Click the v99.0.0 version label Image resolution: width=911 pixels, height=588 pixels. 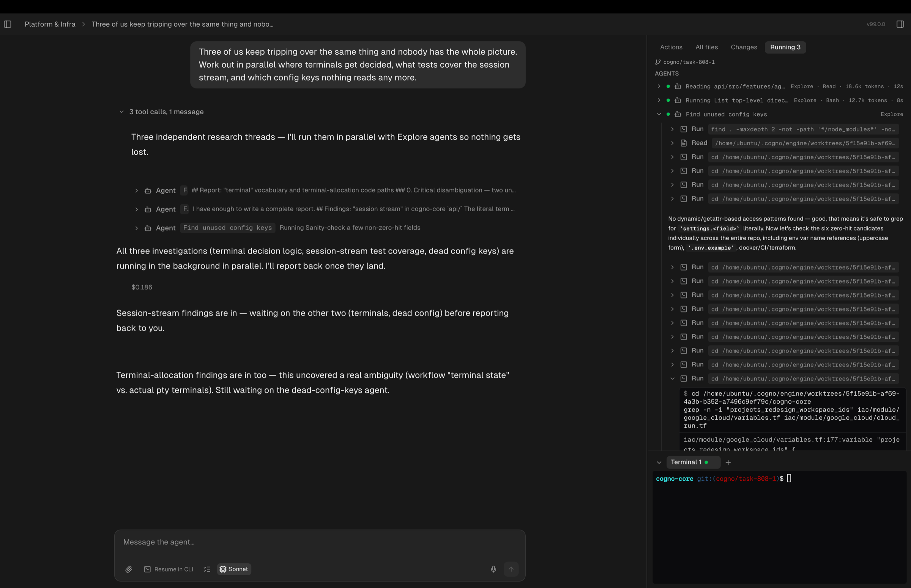click(x=875, y=24)
